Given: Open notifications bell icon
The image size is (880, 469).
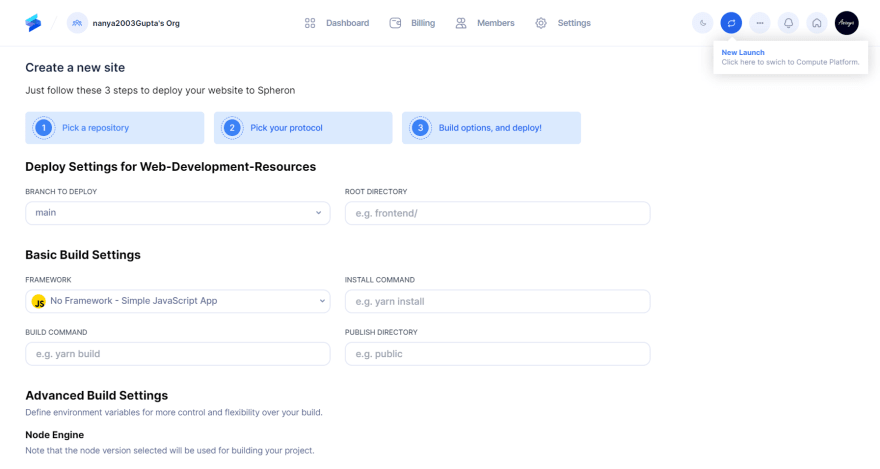Looking at the screenshot, I should point(789,23).
